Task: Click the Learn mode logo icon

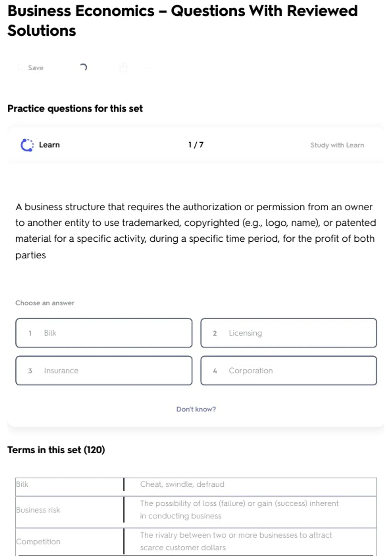Action: pyautogui.click(x=27, y=145)
